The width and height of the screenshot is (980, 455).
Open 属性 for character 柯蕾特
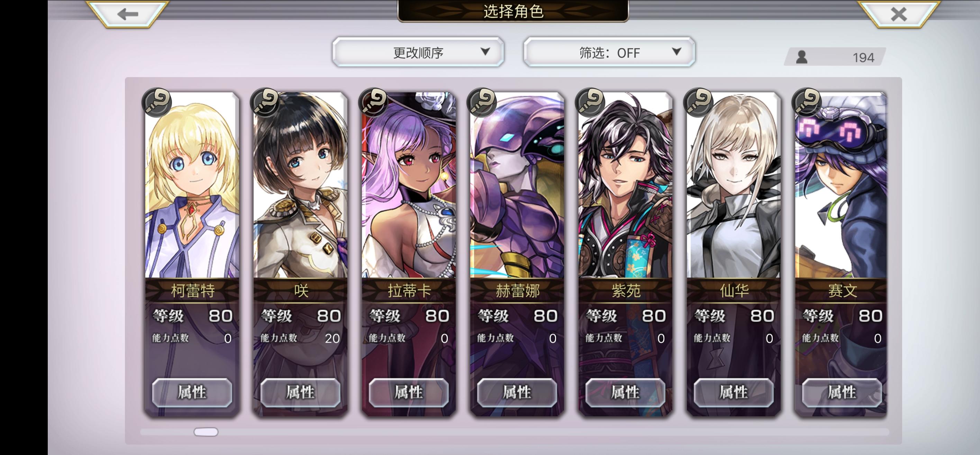pos(192,392)
